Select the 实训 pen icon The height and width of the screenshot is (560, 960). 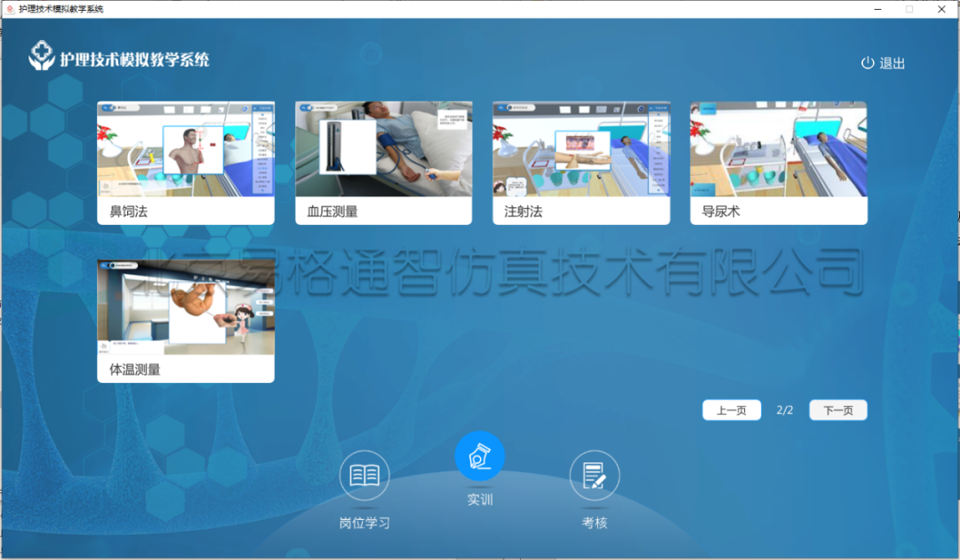pyautogui.click(x=480, y=456)
